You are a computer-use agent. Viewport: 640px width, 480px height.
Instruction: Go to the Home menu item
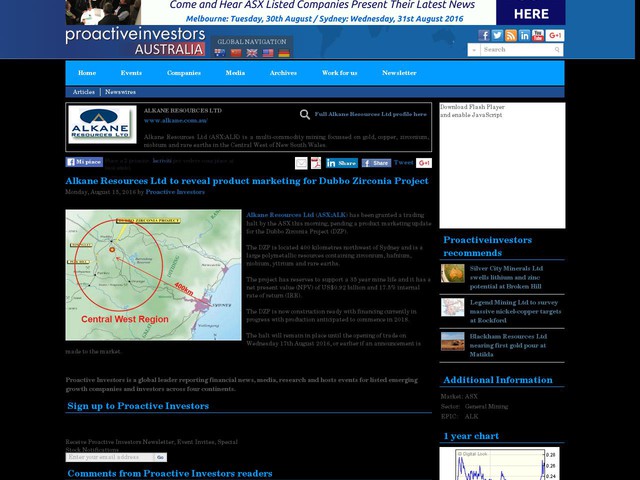point(87,73)
